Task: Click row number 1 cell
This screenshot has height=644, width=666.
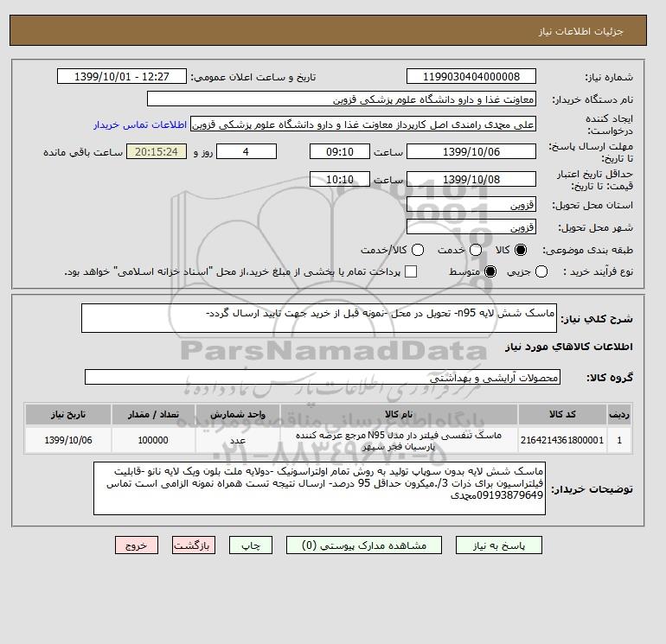Action: (x=619, y=440)
